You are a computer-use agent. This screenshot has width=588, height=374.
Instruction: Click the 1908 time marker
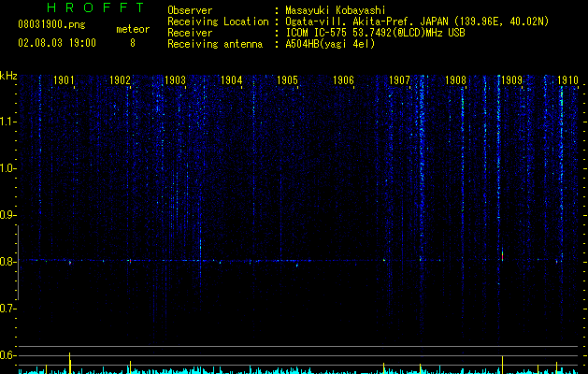455,80
